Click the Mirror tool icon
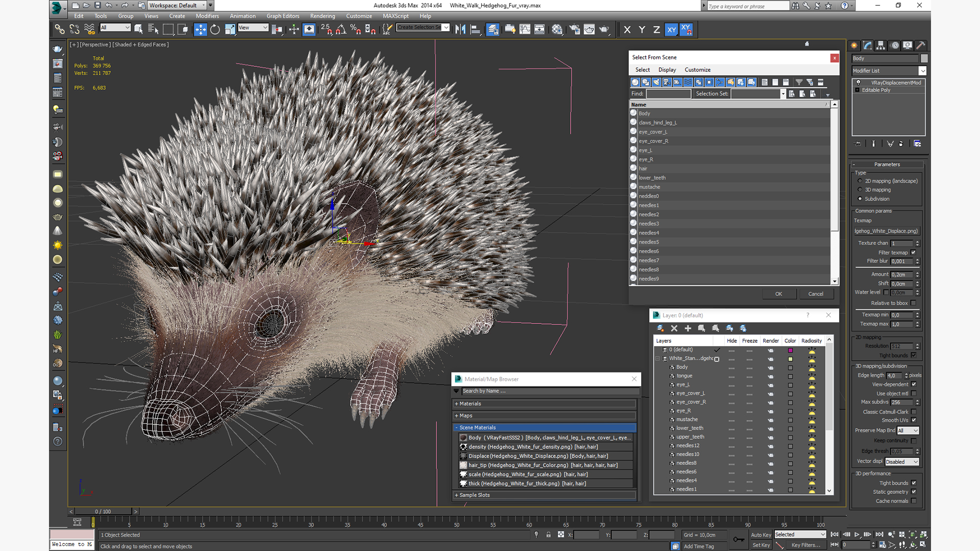980x551 pixels. pos(460,30)
